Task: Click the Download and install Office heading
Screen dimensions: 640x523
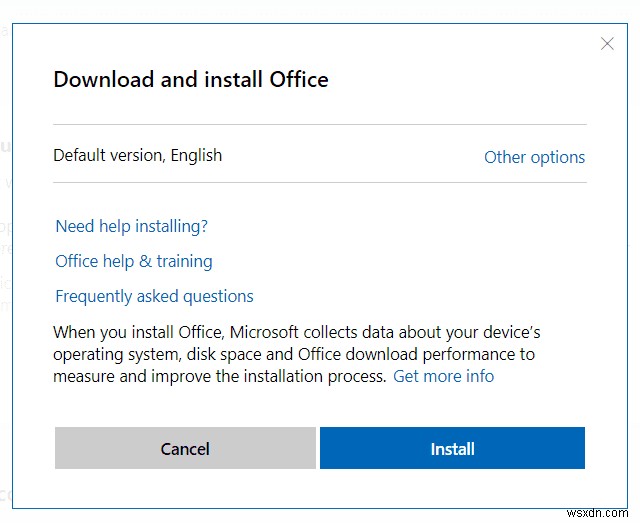Action: pos(191,79)
